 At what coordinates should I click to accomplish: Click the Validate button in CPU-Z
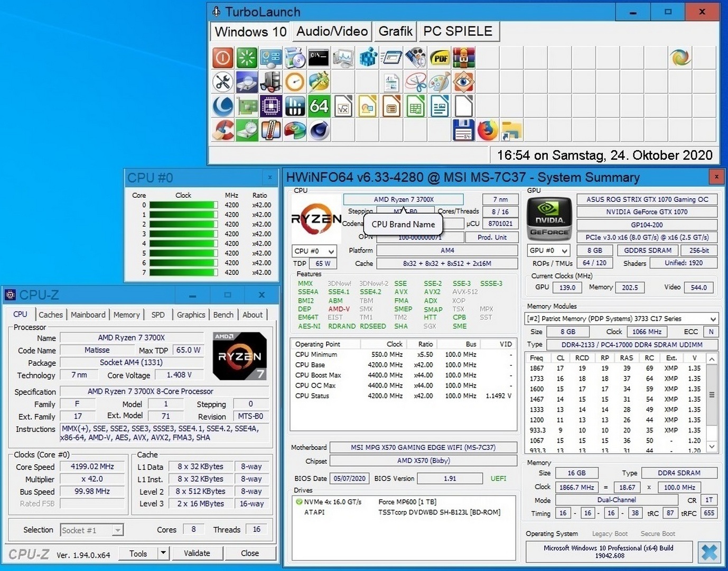(197, 553)
